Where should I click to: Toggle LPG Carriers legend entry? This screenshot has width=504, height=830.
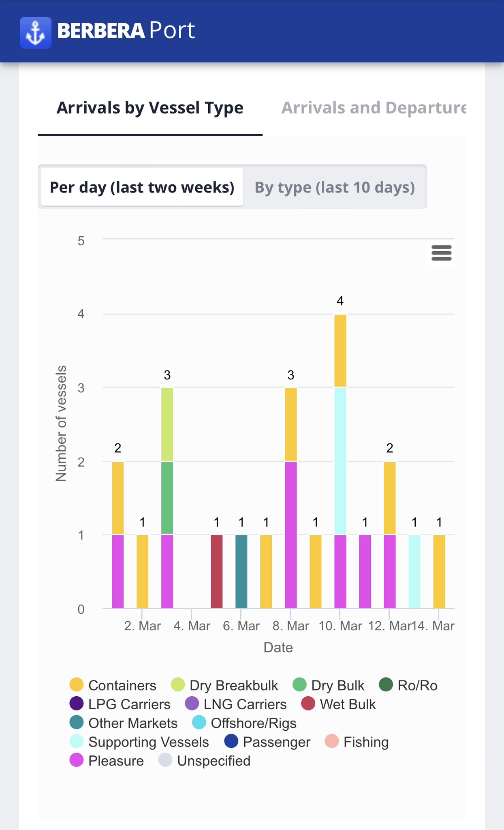point(120,704)
